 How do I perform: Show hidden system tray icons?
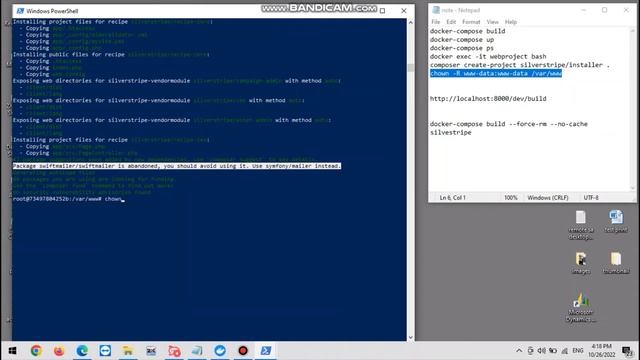[519, 351]
